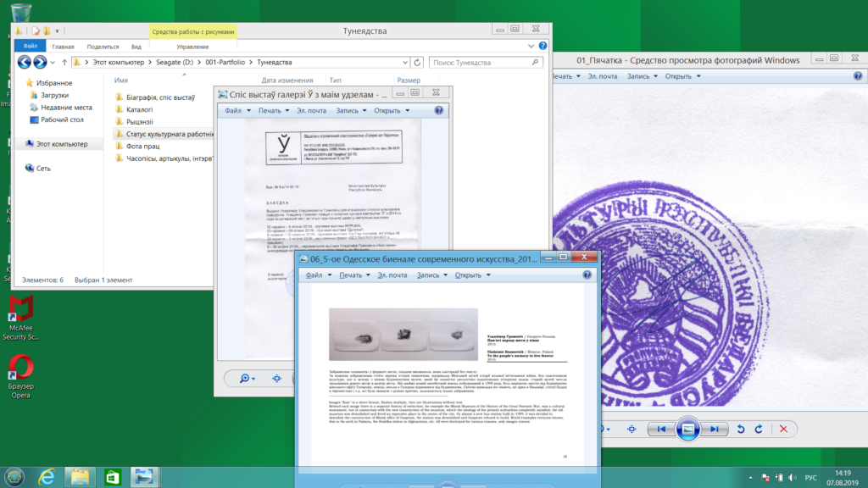868x488 pixels.
Task: Switch input language РУС in tray
Action: pyautogui.click(x=811, y=478)
